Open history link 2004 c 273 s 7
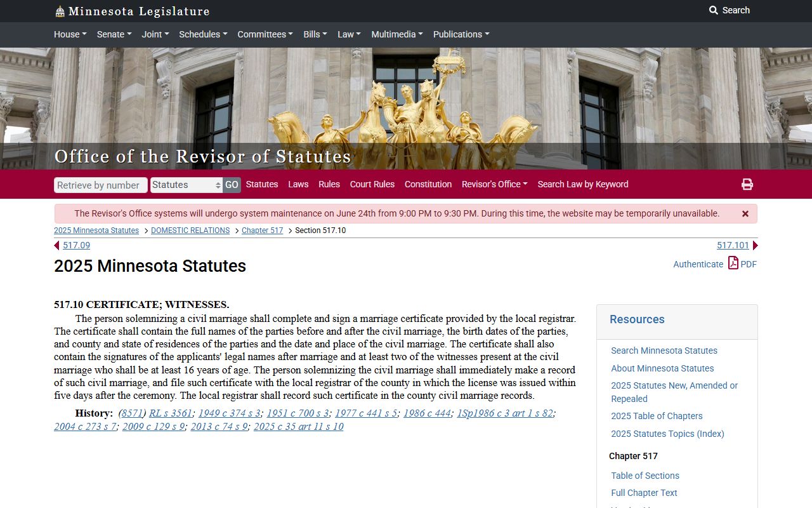The height and width of the screenshot is (508, 812). (85, 427)
